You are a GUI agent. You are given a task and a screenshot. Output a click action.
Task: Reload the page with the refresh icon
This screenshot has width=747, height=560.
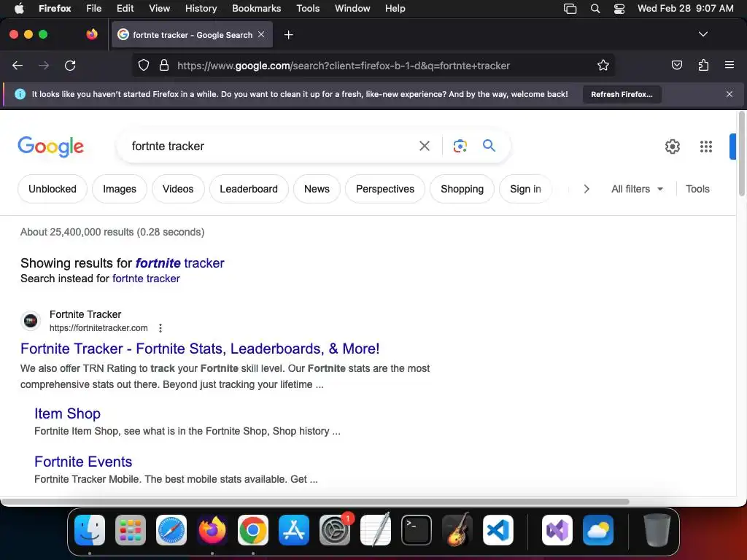pyautogui.click(x=70, y=66)
